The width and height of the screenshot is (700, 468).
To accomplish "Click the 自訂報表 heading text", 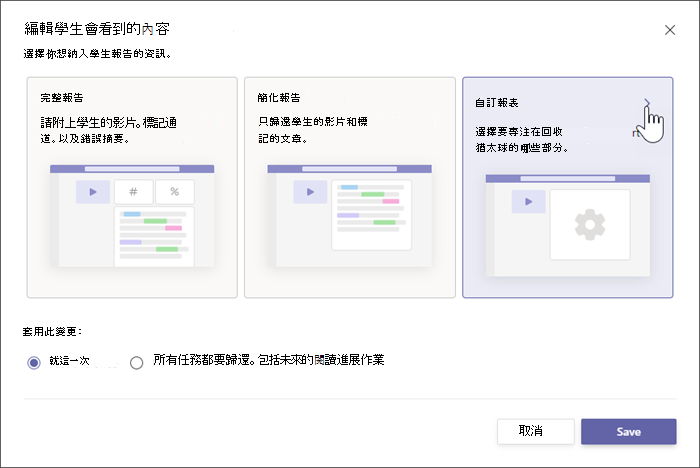I will (x=497, y=103).
